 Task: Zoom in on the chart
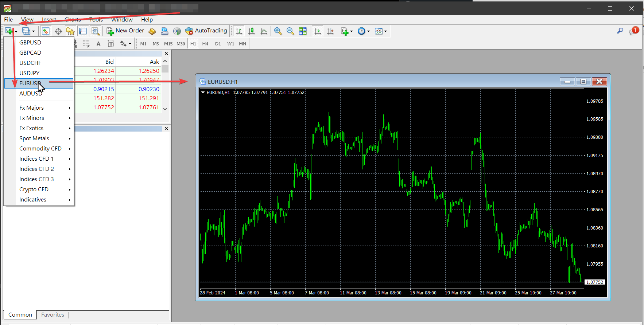(x=278, y=31)
